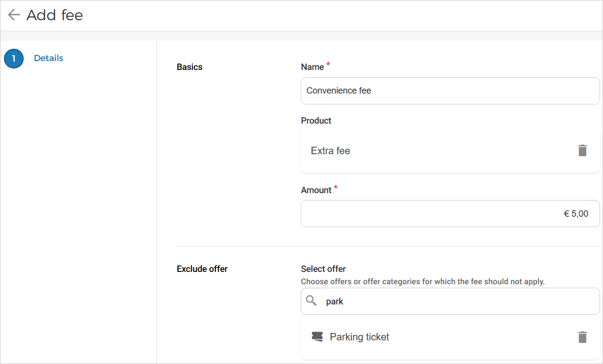Focus the Select offer search field with park

click(450, 301)
